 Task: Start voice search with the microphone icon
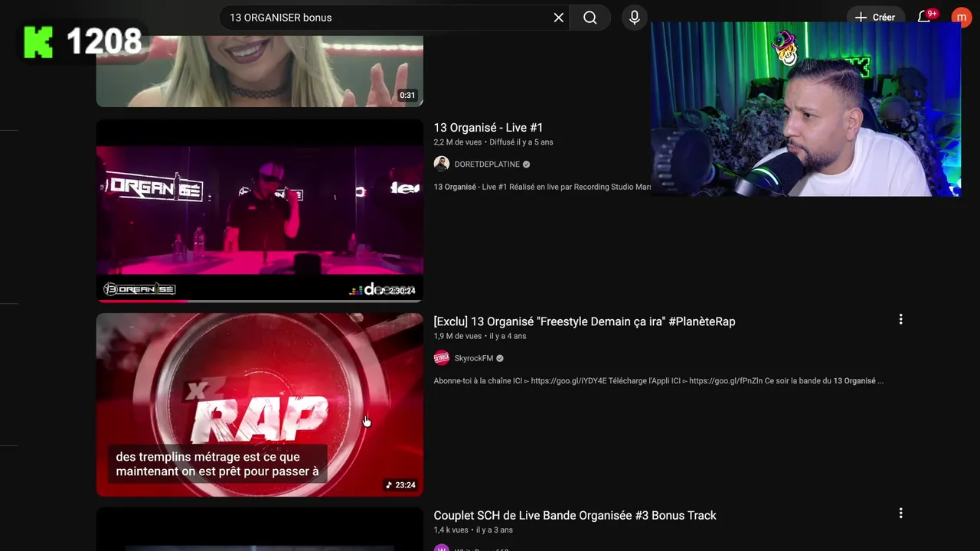(x=634, y=18)
